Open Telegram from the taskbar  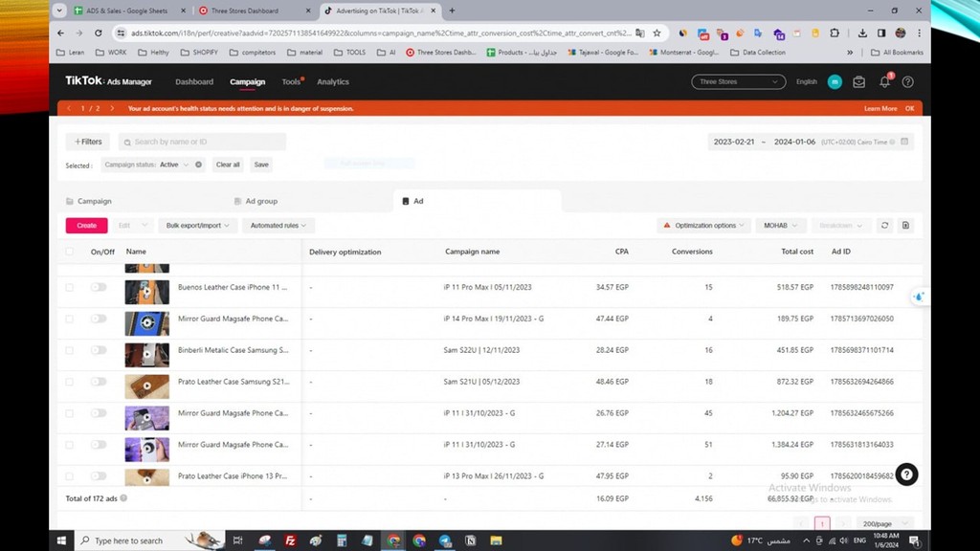[x=445, y=540]
